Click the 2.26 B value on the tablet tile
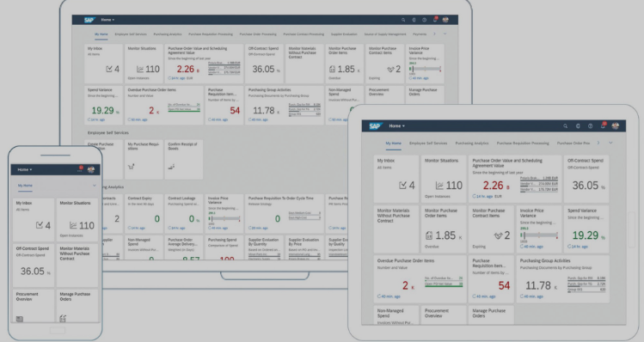Viewport: 644px width, 342px height. click(x=496, y=186)
